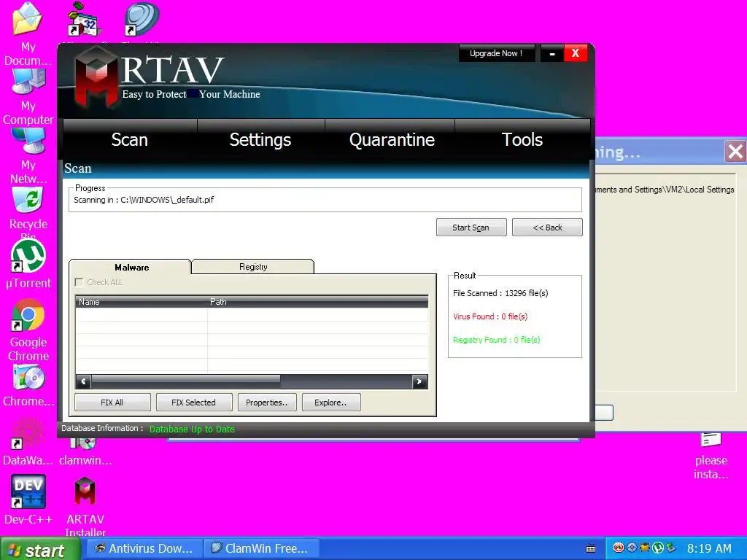This screenshot has width=747, height=560.
Task: Click the Scanning in progress path field
Action: [325, 200]
